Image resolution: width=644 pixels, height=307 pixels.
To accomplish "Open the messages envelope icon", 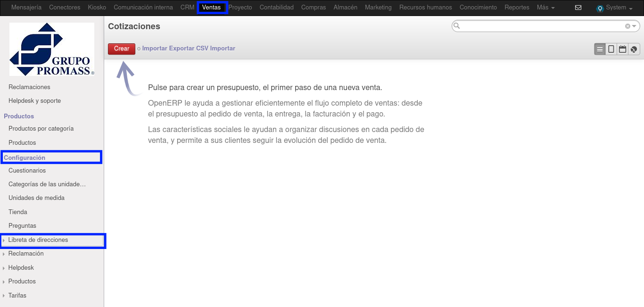I will point(578,8).
